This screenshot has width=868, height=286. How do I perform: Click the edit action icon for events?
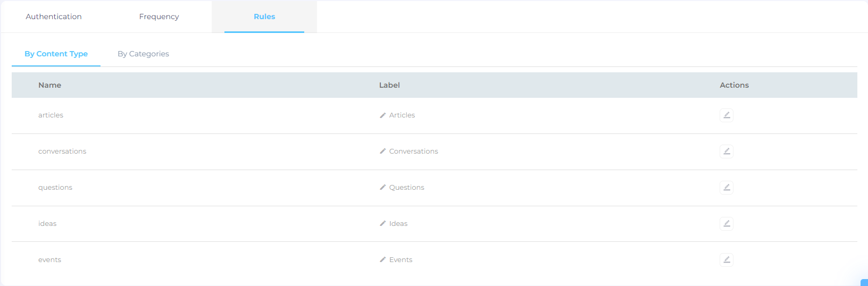727,260
